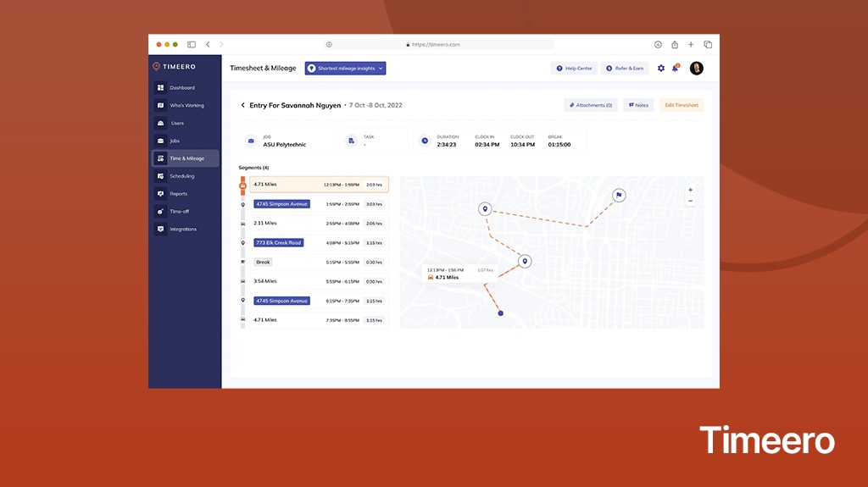Toggle the browser sidebar icon

tap(192, 44)
